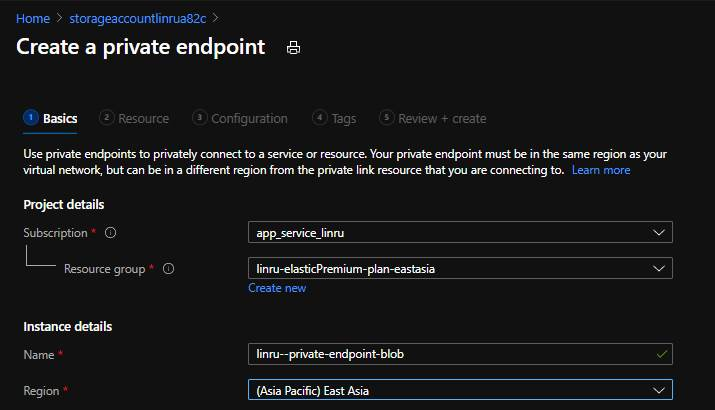Screen dimensions: 715x410
Task: Open the Region dropdown
Action: 460,390
